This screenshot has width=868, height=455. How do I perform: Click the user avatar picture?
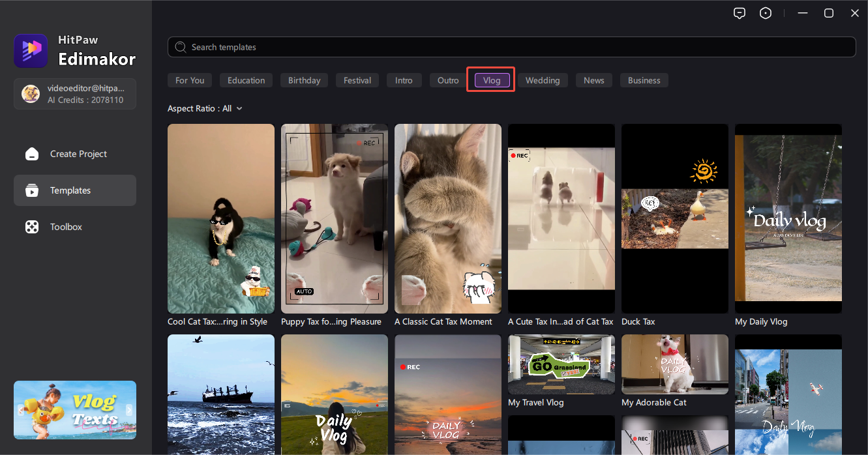tap(31, 94)
